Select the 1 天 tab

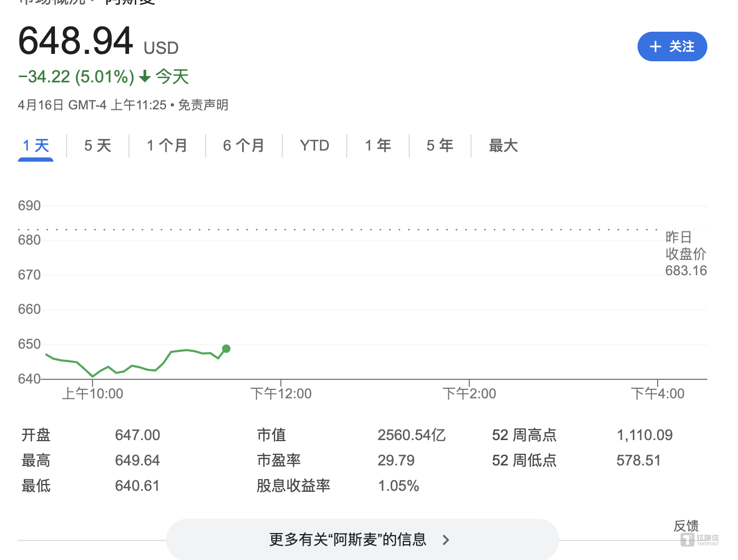[x=35, y=145]
